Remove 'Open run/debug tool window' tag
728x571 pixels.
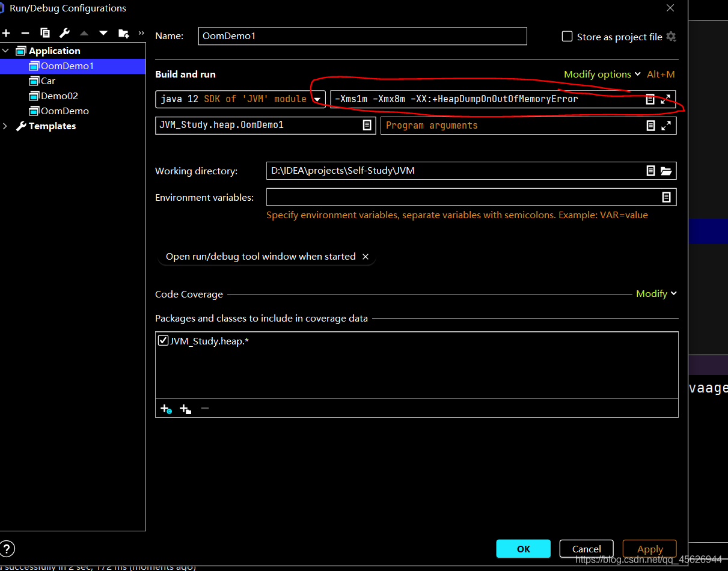pos(366,257)
